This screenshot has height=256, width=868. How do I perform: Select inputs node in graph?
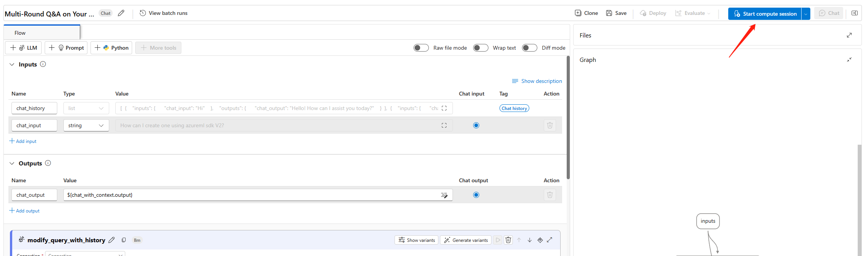[708, 221]
